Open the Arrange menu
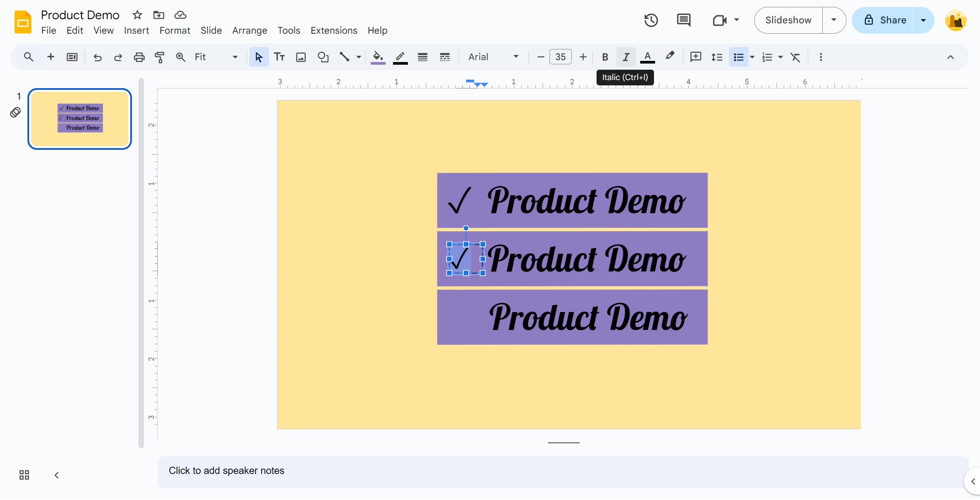 tap(249, 30)
